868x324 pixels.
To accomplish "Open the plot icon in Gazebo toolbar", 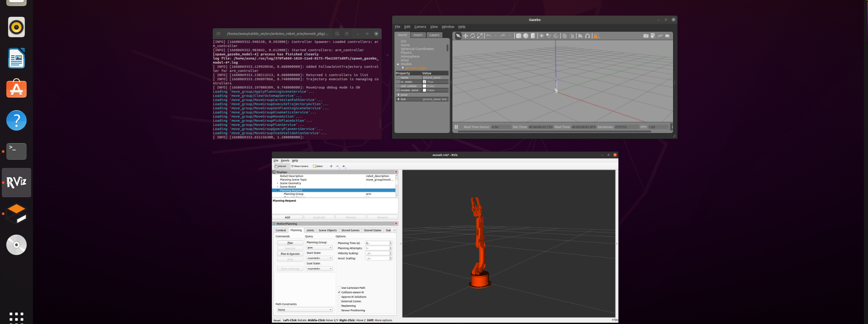I will 660,36.
